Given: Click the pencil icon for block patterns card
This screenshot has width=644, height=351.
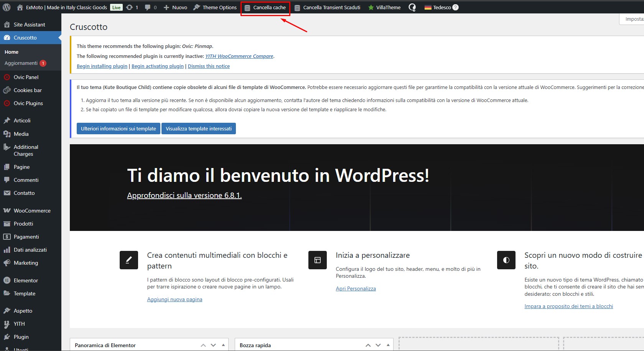Looking at the screenshot, I should (129, 260).
